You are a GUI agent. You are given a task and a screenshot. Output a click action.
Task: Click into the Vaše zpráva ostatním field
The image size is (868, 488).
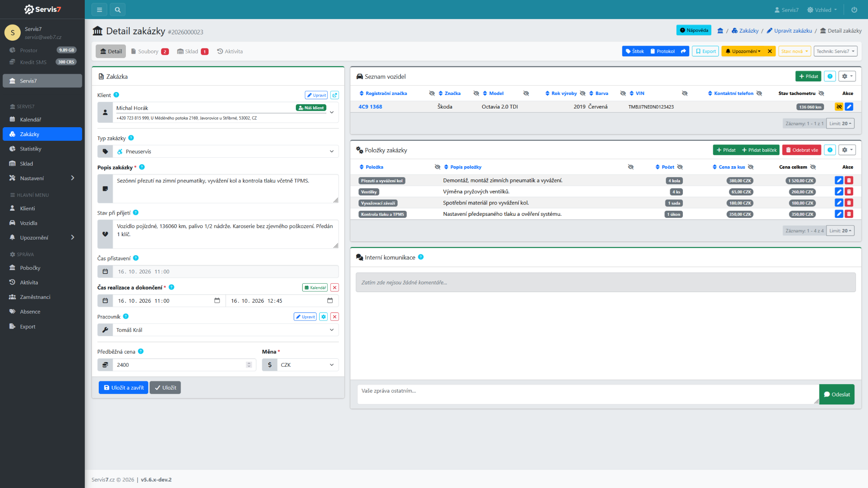pyautogui.click(x=588, y=394)
